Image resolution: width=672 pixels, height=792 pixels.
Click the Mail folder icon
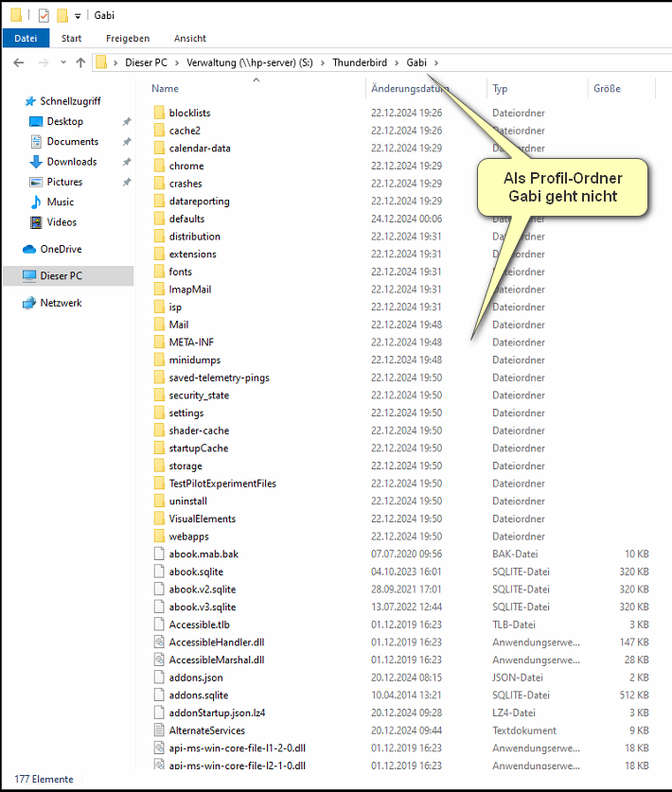point(159,324)
